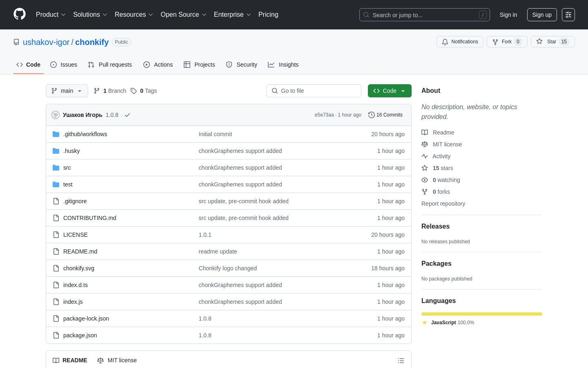Image resolution: width=588 pixels, height=368 pixels.
Task: Expand the Solutions menu
Action: click(90, 14)
